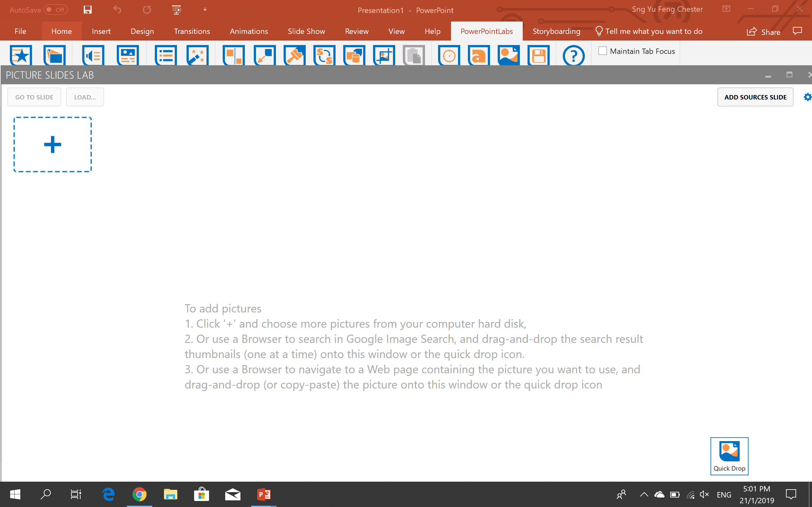
Task: Switch to the Storyboarding tab
Action: coord(556,31)
